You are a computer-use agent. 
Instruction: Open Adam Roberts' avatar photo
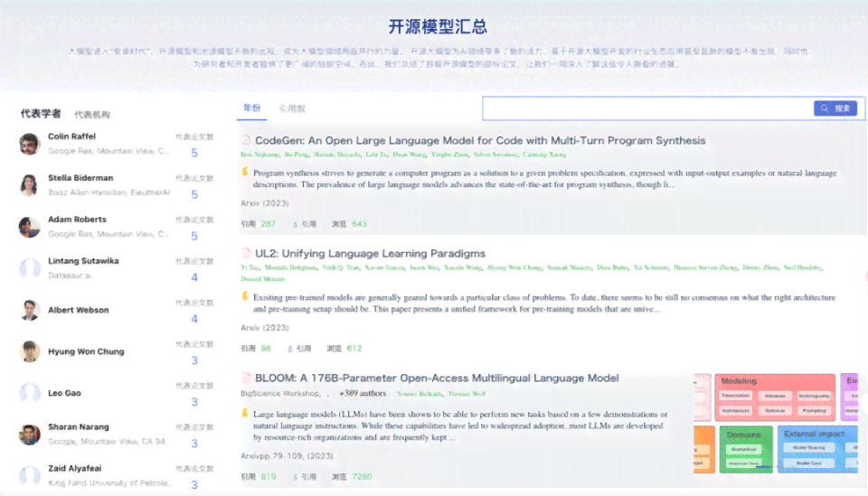[29, 227]
